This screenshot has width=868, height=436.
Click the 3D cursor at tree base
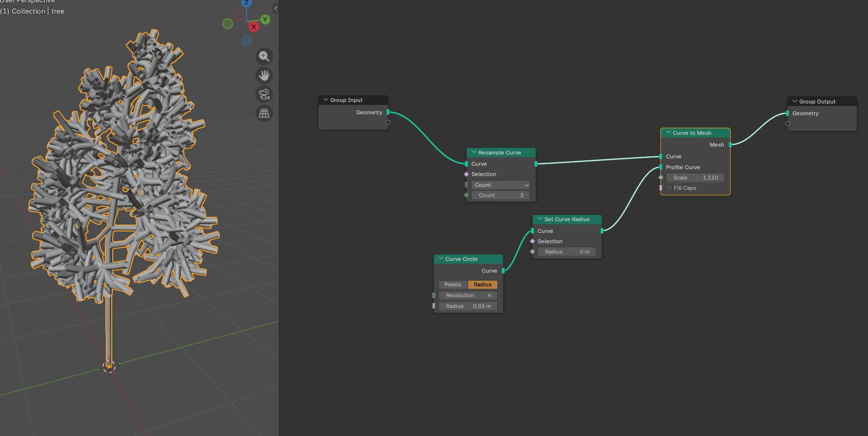(109, 367)
